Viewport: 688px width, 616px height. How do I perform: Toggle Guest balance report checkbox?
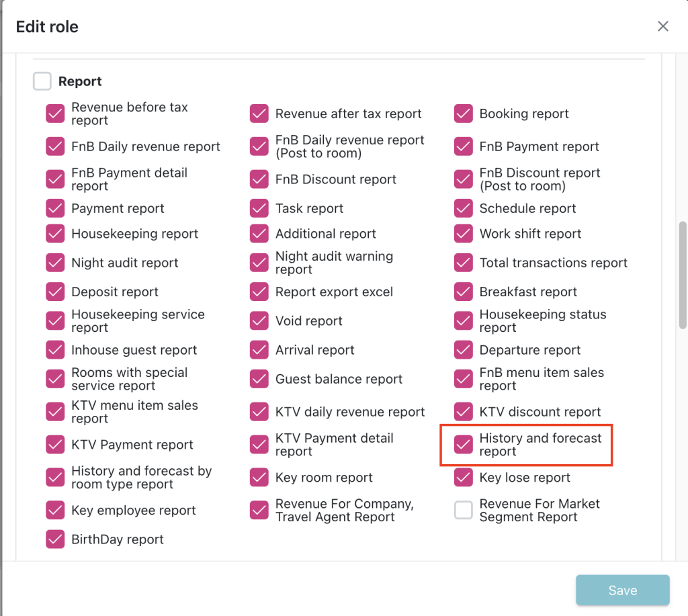point(259,379)
